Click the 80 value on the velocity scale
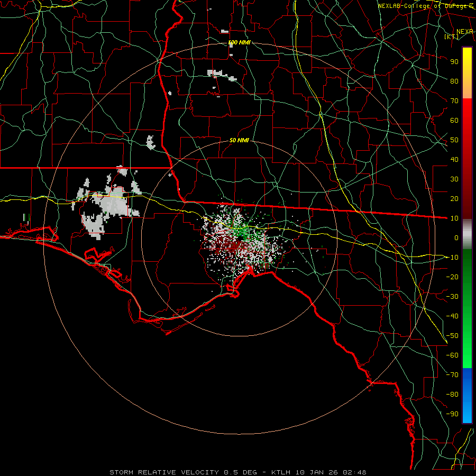The image size is (476, 476). pos(454,81)
